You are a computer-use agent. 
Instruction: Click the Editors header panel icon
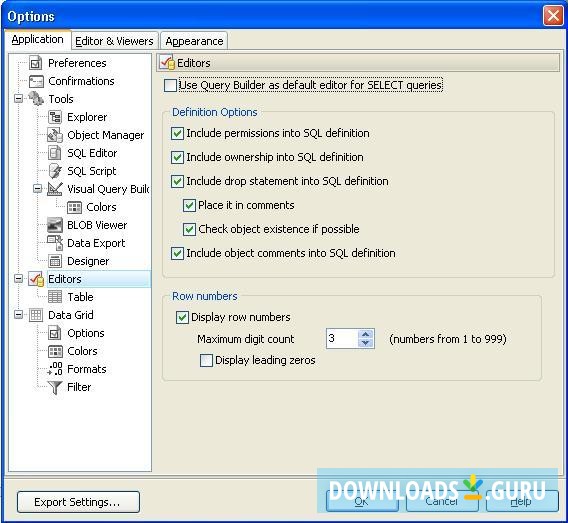tap(167, 63)
